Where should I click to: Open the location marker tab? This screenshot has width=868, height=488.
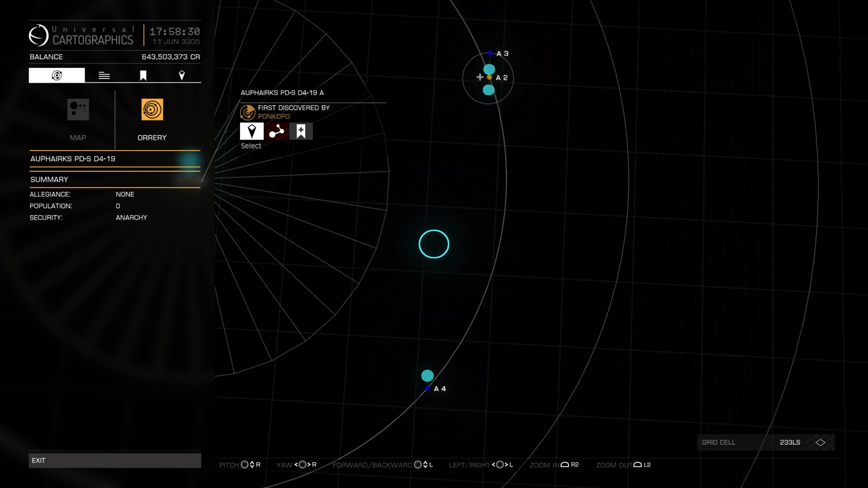pos(182,75)
